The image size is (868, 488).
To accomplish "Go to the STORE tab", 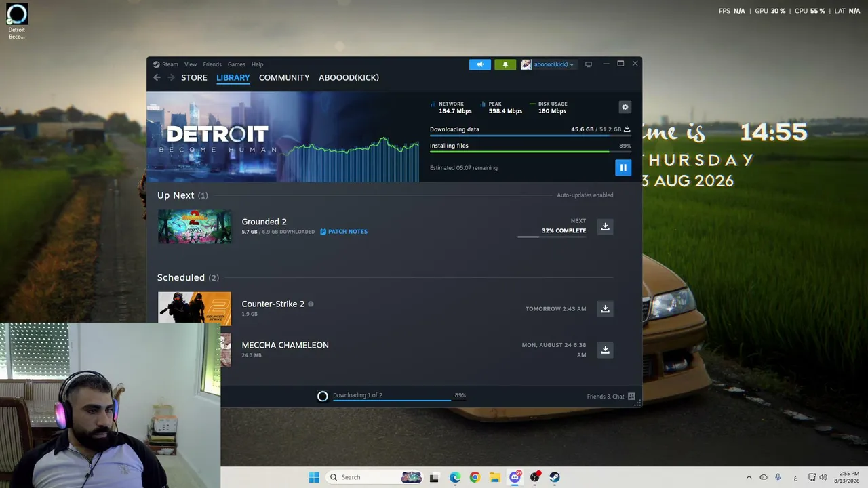I will coord(194,77).
